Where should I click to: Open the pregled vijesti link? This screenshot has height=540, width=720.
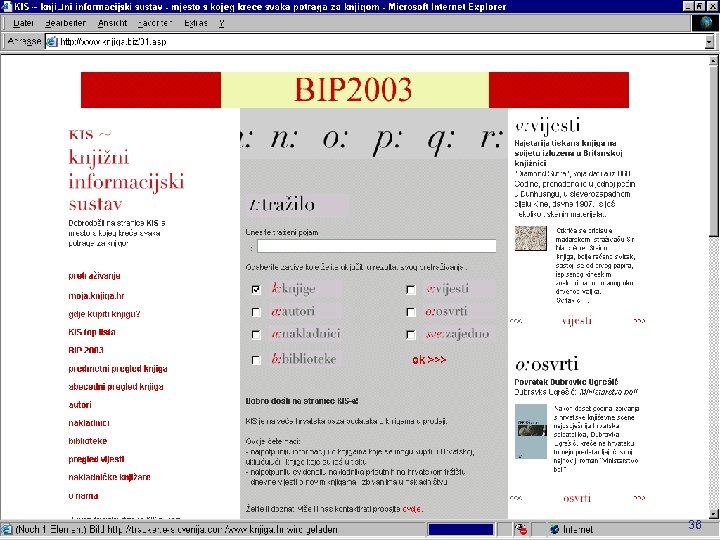[96, 459]
